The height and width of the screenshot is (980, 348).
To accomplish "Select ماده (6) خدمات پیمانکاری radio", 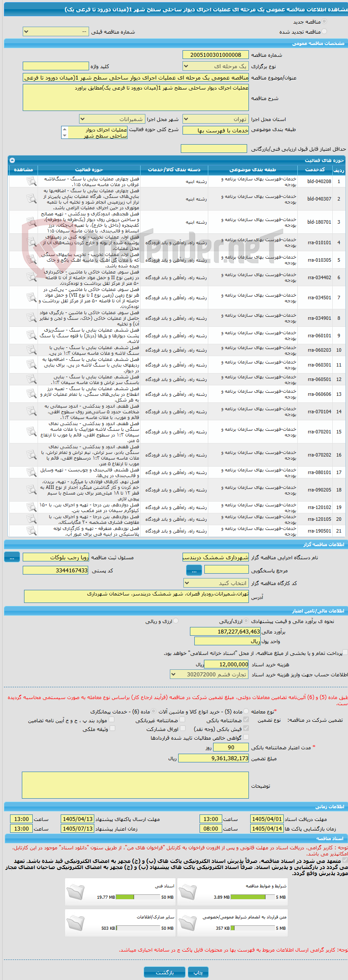I will [154, 711].
